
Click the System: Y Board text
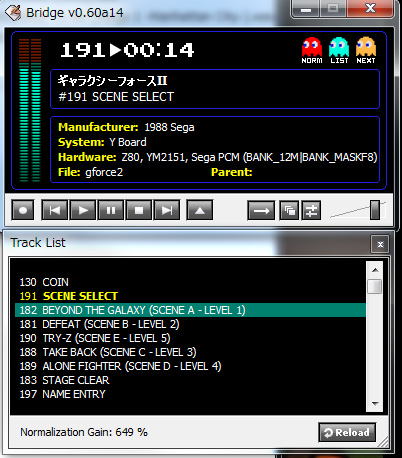(102, 142)
